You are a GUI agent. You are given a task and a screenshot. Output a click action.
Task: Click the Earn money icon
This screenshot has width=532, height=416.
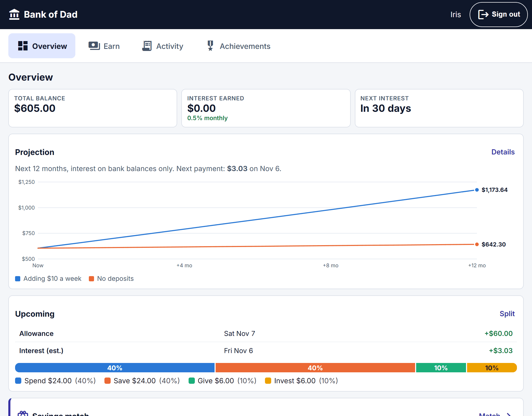pyautogui.click(x=94, y=46)
